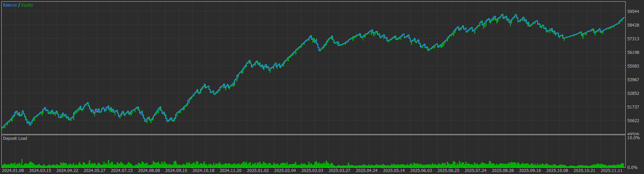
Task: Select the 51737 axis value
Action: pyautogui.click(x=633, y=107)
